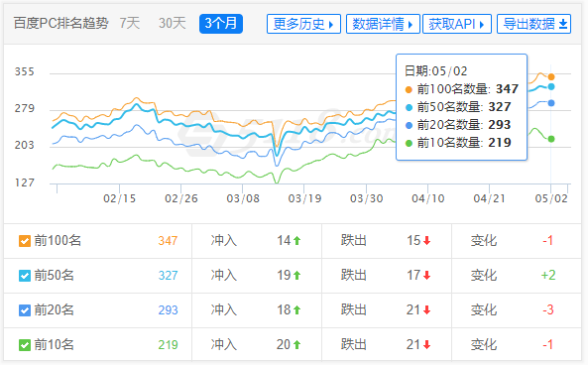Click the +2 change value

tap(548, 276)
